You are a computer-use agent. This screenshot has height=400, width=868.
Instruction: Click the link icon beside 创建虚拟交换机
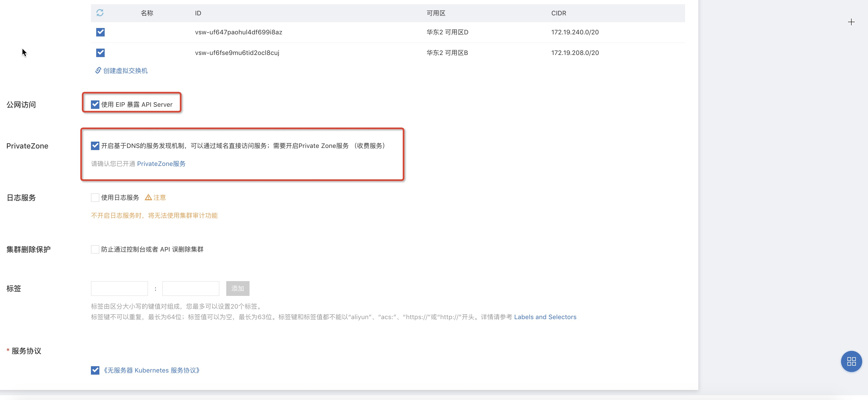point(98,70)
